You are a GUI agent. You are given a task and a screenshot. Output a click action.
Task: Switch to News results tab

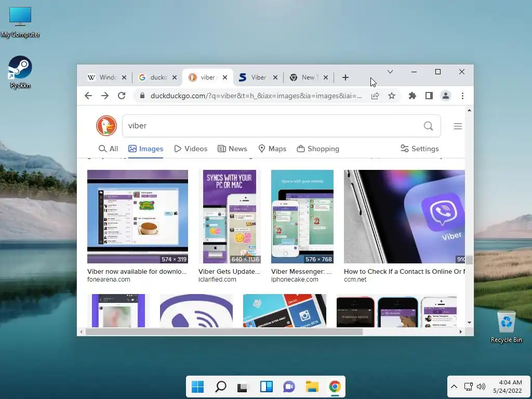click(x=232, y=149)
